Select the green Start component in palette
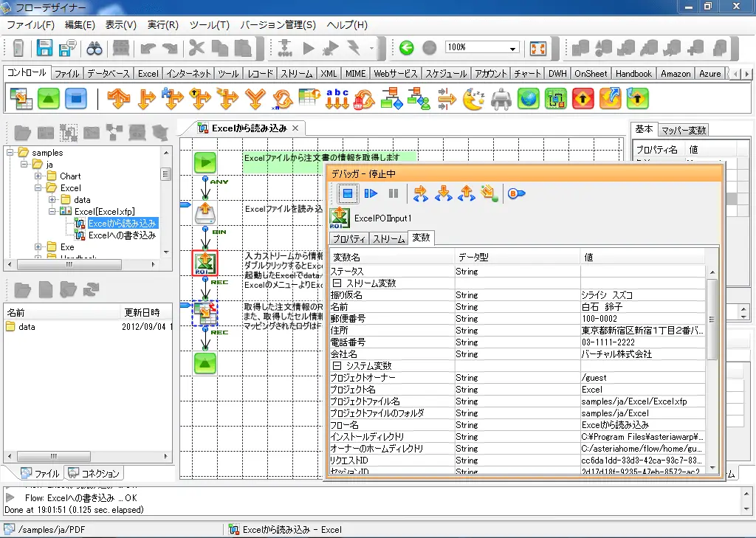The image size is (756, 538). point(49,98)
